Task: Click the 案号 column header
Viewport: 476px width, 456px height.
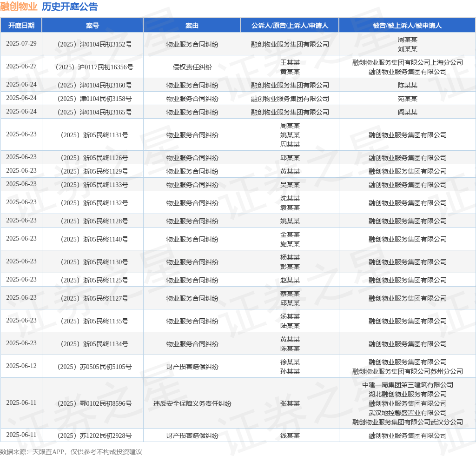Action: coord(93,26)
